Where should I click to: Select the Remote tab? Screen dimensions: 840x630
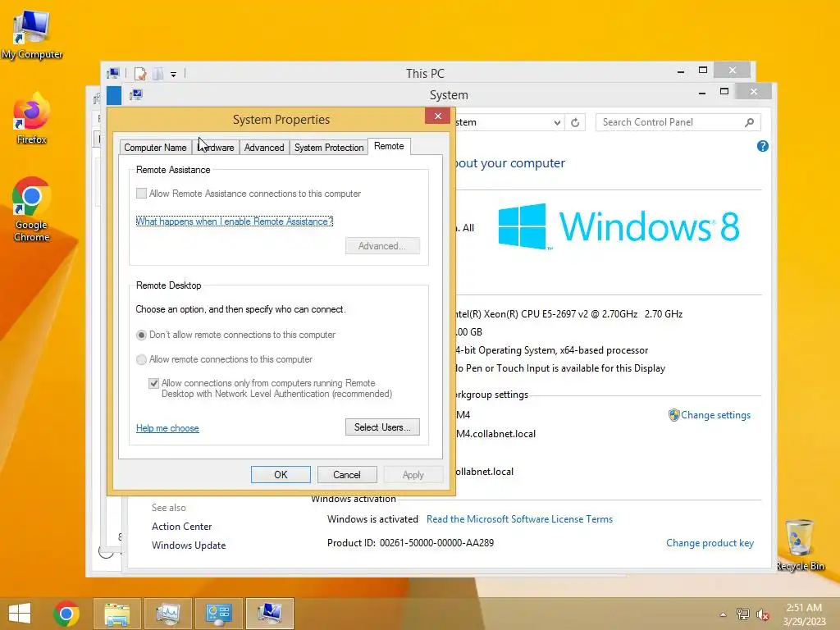(x=389, y=146)
